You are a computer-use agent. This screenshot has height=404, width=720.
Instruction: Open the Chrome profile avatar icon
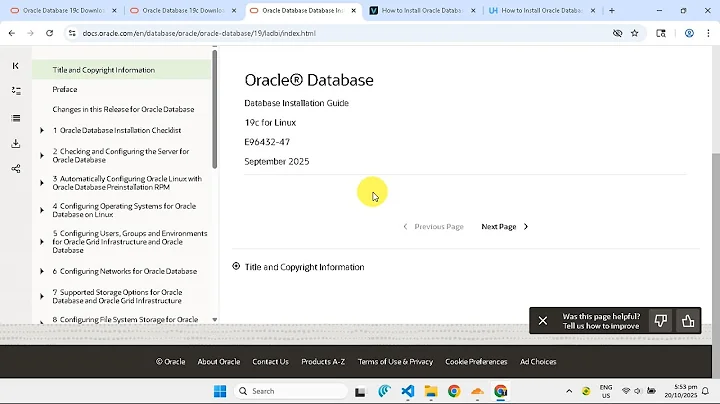(689, 33)
